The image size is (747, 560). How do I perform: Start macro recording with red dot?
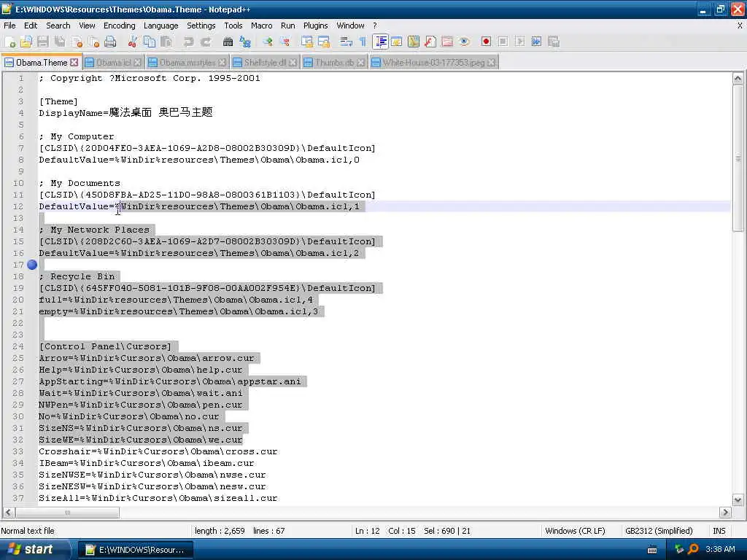point(486,42)
